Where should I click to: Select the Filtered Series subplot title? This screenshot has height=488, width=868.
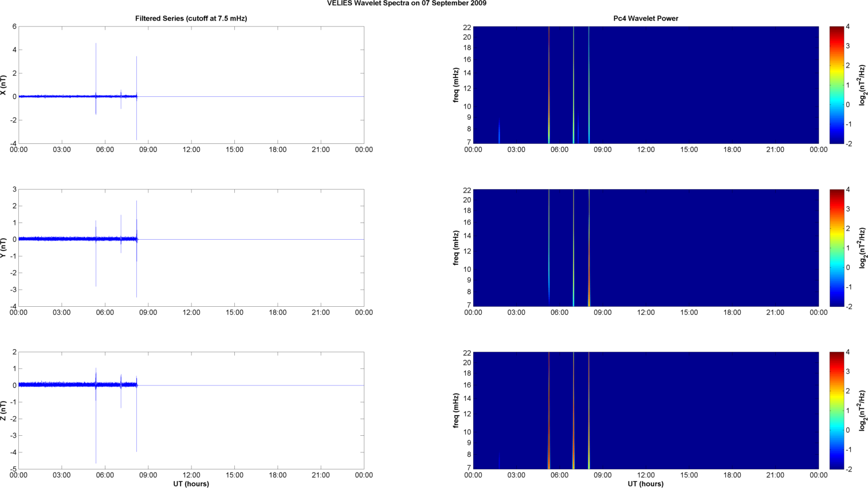pos(191,18)
